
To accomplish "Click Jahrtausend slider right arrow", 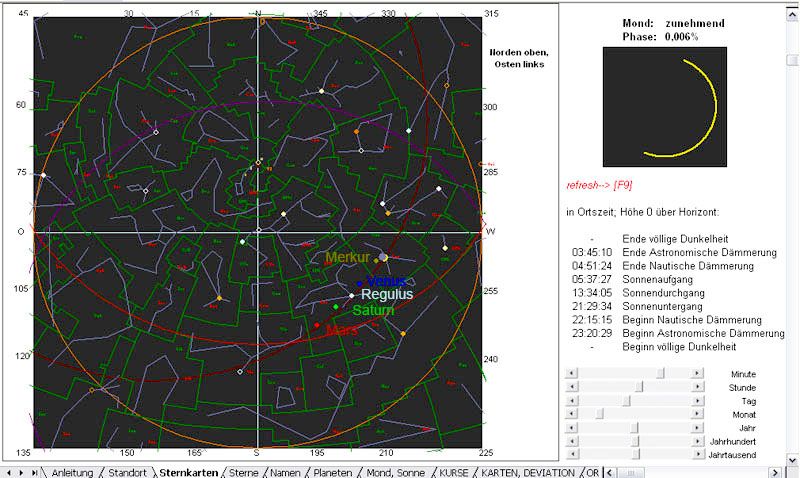I will (x=698, y=455).
